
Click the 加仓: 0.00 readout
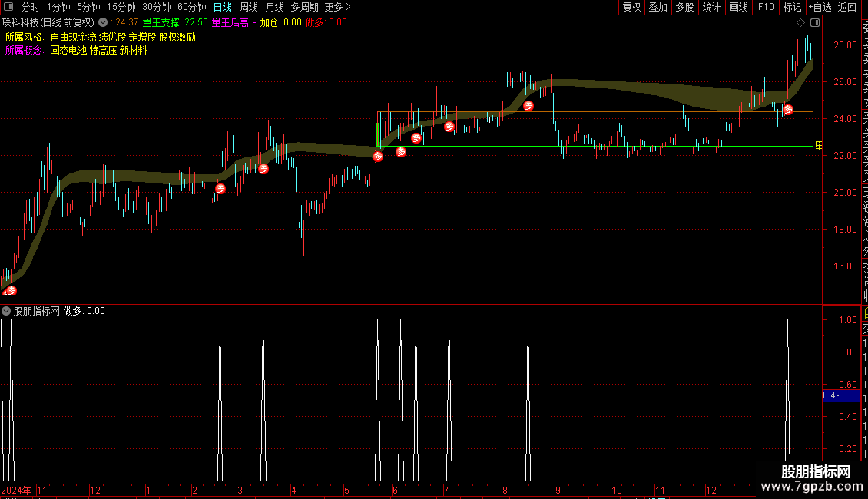click(x=280, y=22)
